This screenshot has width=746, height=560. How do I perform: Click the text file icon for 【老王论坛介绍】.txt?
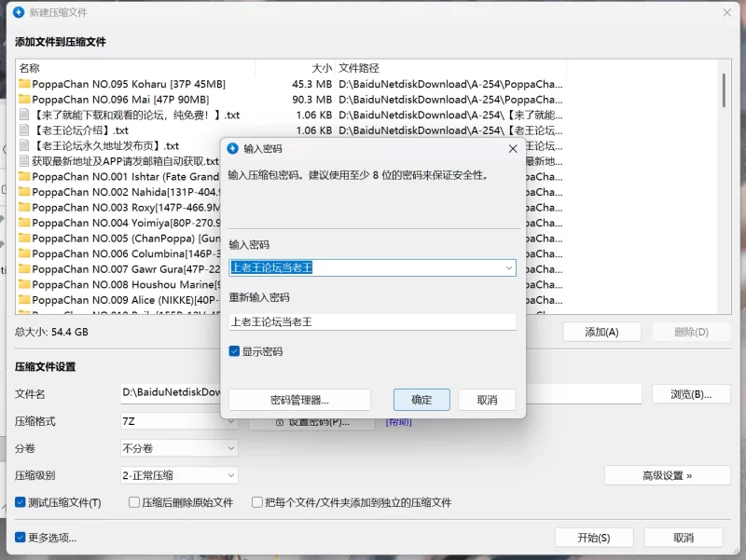24,130
